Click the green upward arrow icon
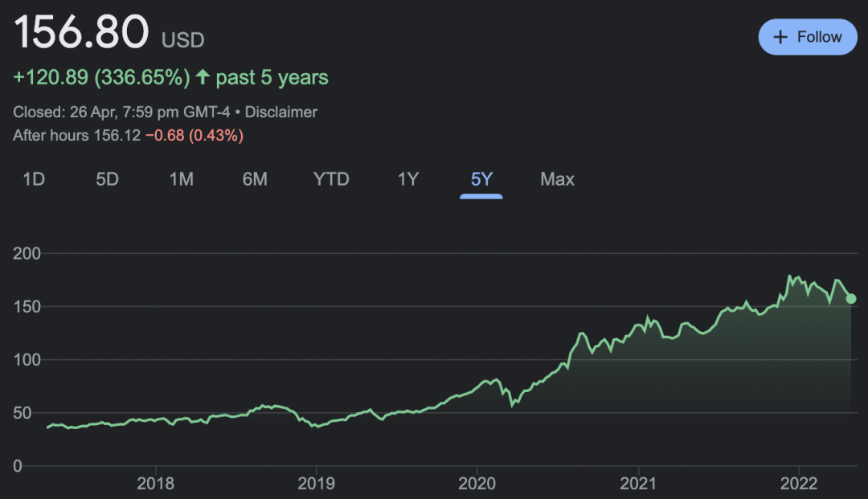 coord(203,77)
